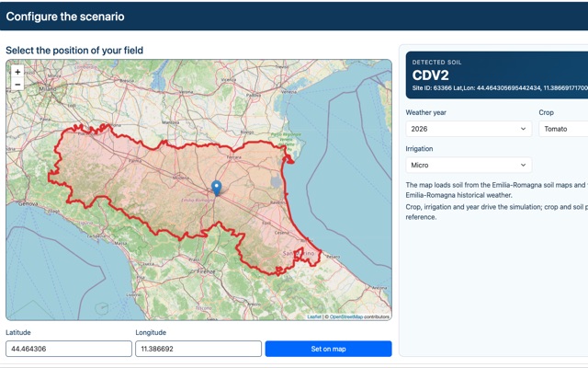Focus the Longitude input field
Screen dimensions: 588x368
point(198,349)
